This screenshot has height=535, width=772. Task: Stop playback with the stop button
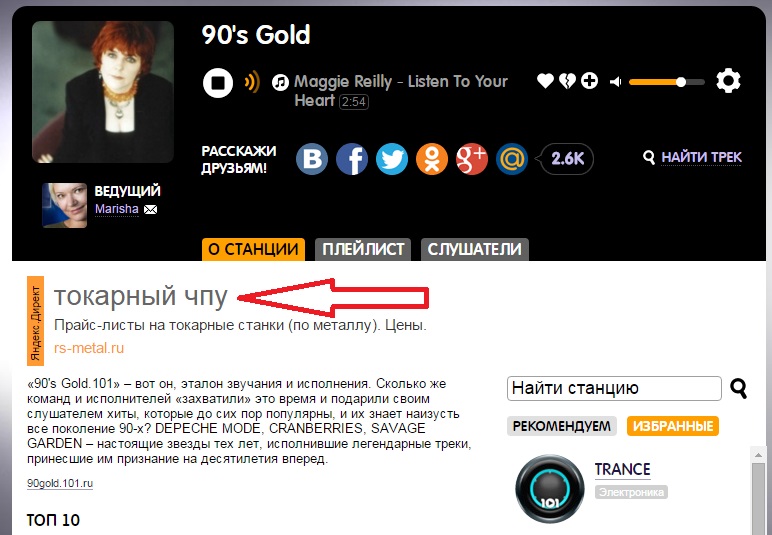218,82
